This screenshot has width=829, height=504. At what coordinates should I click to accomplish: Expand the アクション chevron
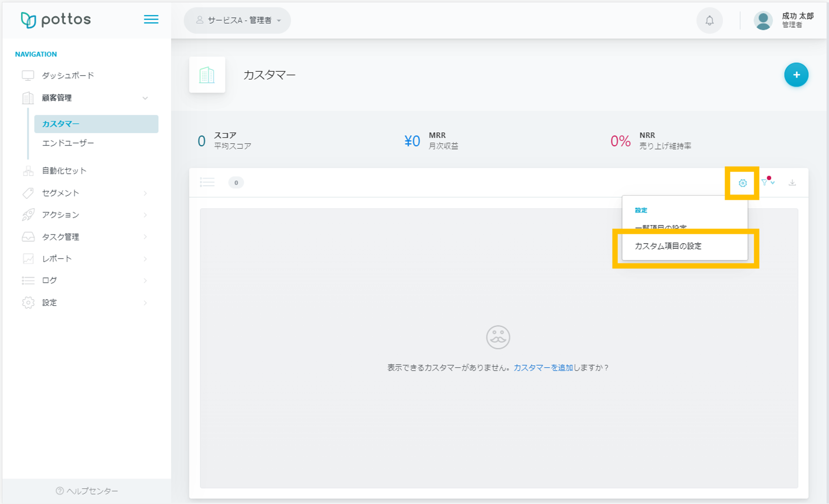point(145,215)
